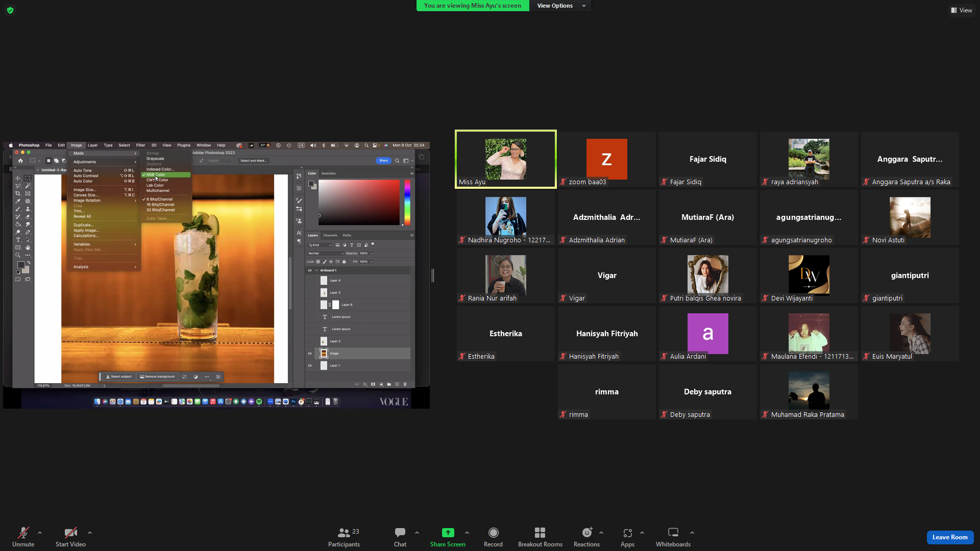980x551 pixels.
Task: Open the layer blend mode Normal dropdown
Action: (326, 254)
